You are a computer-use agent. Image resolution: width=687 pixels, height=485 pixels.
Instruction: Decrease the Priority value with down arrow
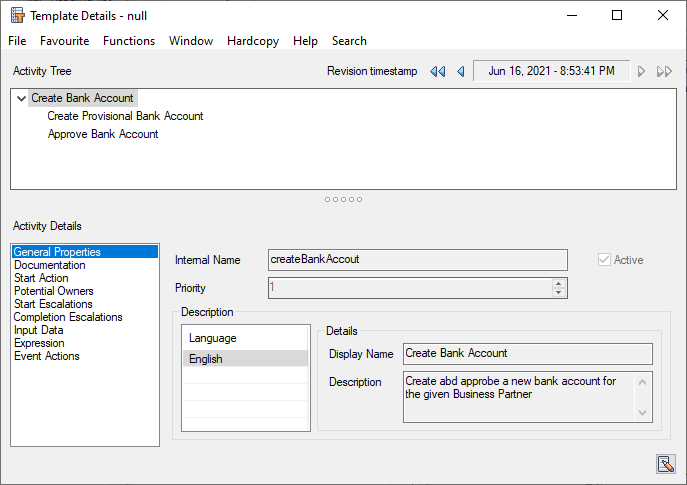(559, 293)
